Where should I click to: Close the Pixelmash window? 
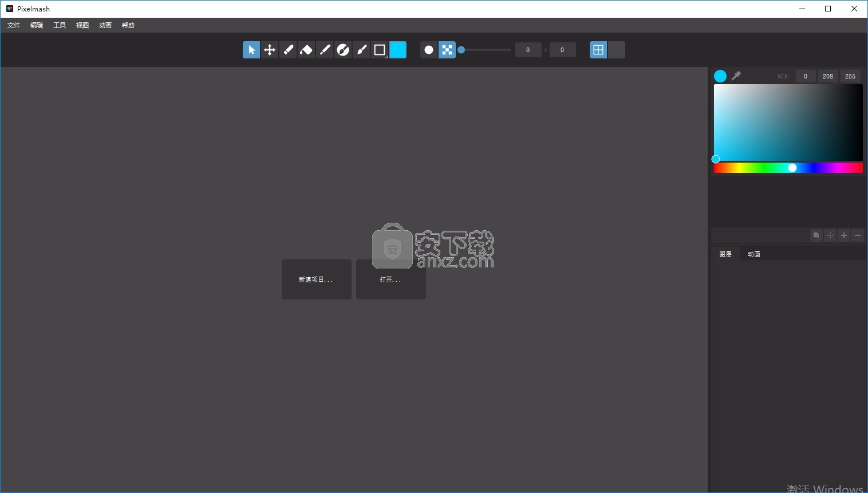(x=854, y=9)
